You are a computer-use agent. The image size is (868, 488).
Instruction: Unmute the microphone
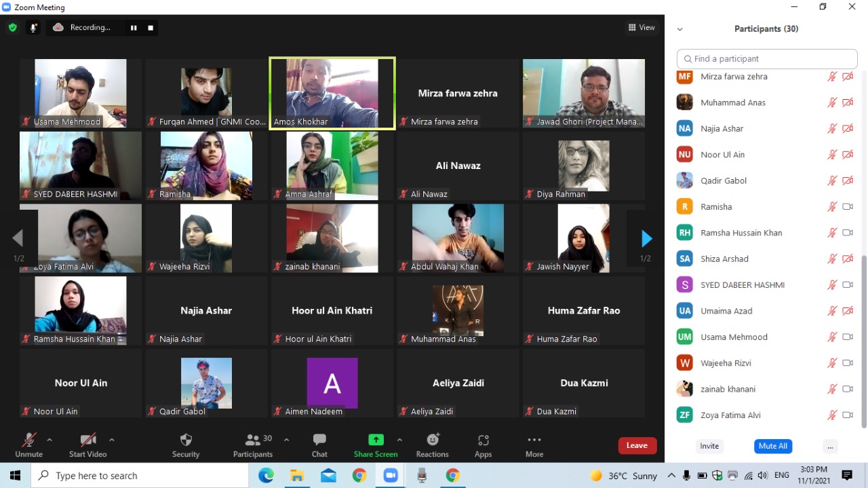tap(28, 440)
